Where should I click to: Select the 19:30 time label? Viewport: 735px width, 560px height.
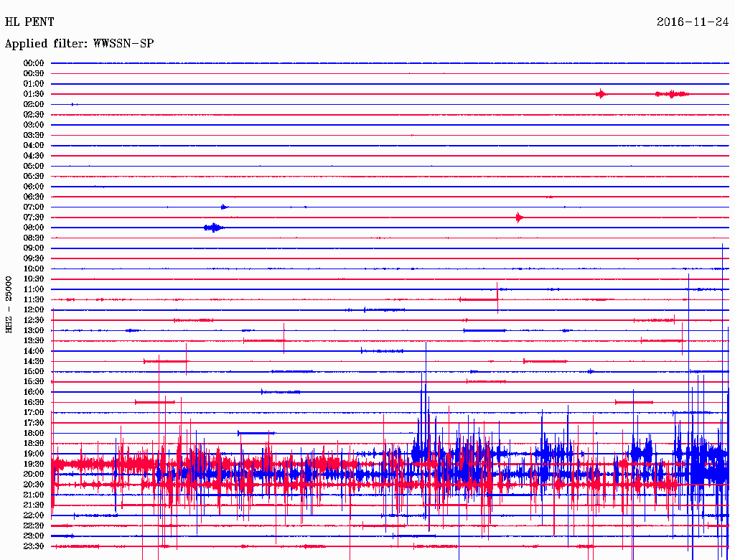tap(34, 465)
